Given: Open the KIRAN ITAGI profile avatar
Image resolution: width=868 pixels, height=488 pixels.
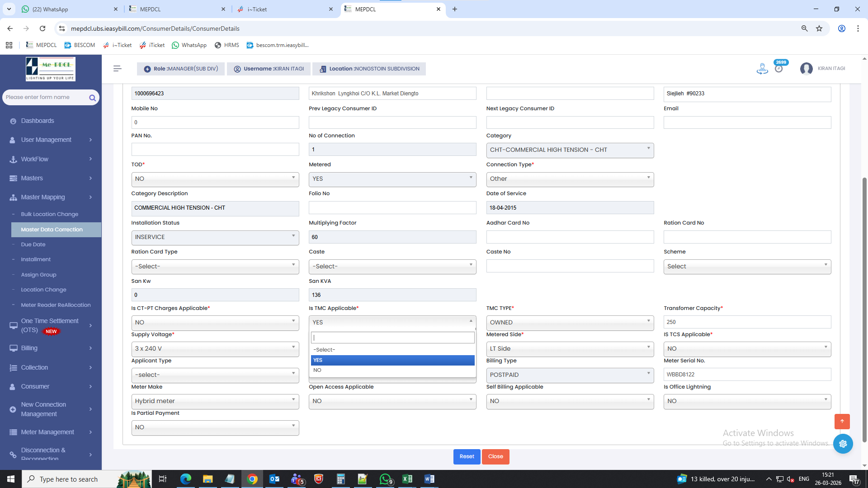Looking at the screenshot, I should pos(806,69).
